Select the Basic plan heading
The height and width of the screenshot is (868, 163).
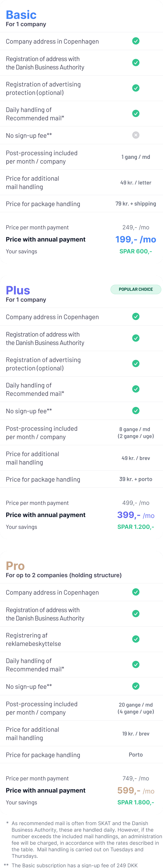21,15
